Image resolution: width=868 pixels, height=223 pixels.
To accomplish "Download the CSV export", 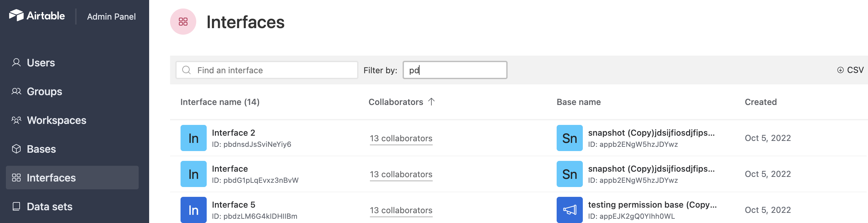I will [x=850, y=70].
